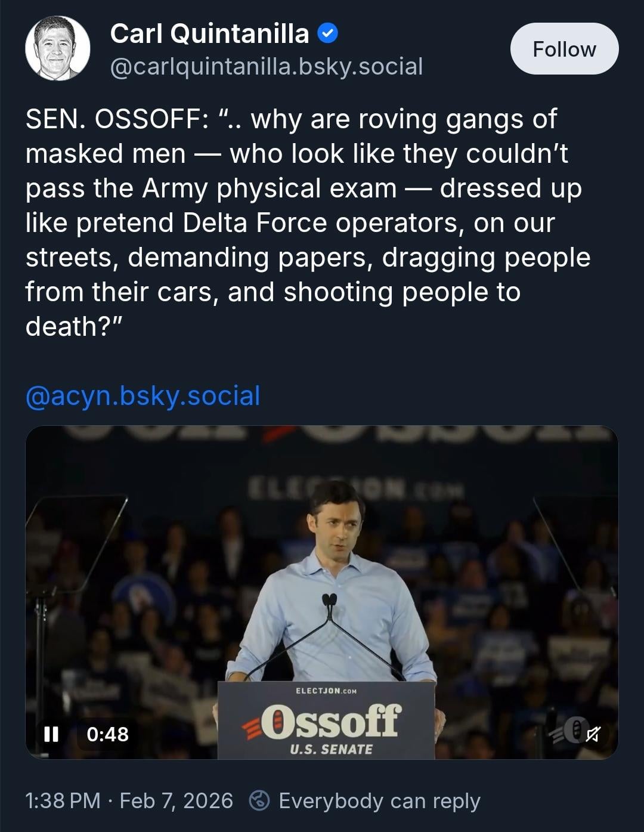Unmute the video with the speaker icon
The height and width of the screenshot is (832, 644).
(592, 734)
